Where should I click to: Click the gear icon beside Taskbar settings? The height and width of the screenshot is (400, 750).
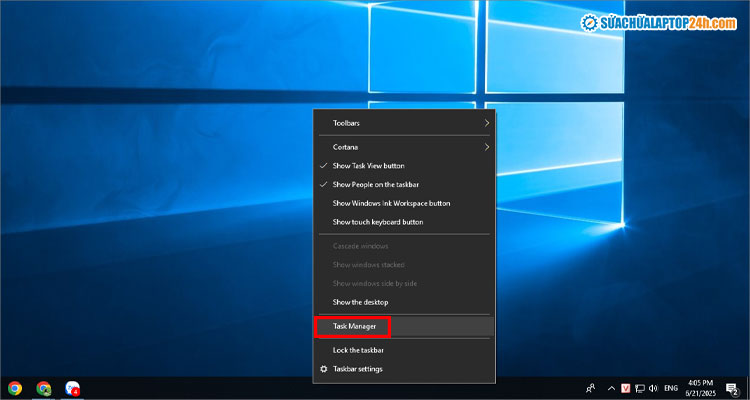tap(324, 369)
